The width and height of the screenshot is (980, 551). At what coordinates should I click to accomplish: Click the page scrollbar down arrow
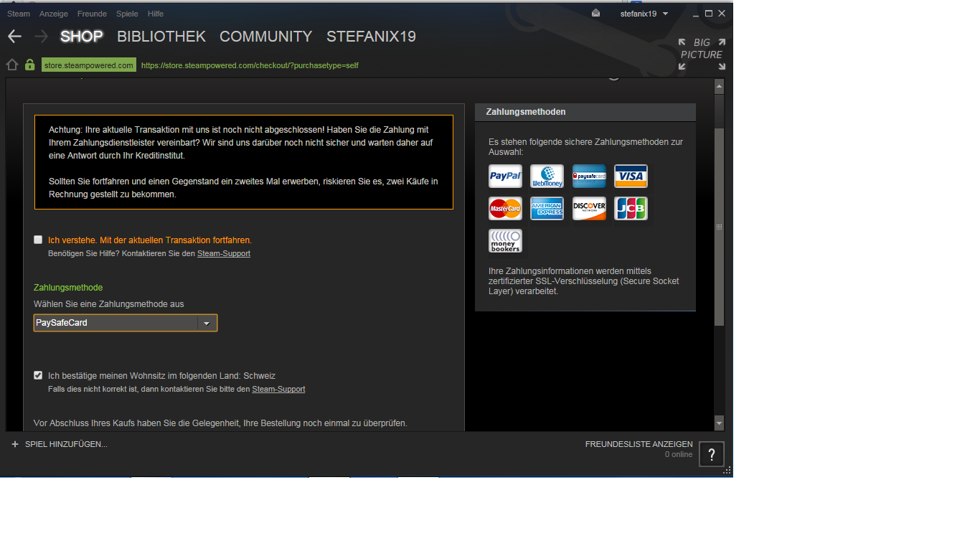point(720,423)
